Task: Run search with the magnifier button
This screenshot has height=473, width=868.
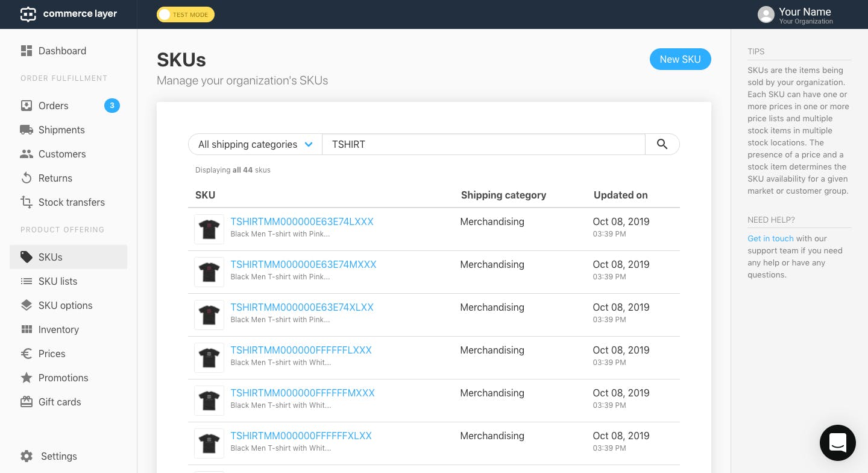Action: 662,144
